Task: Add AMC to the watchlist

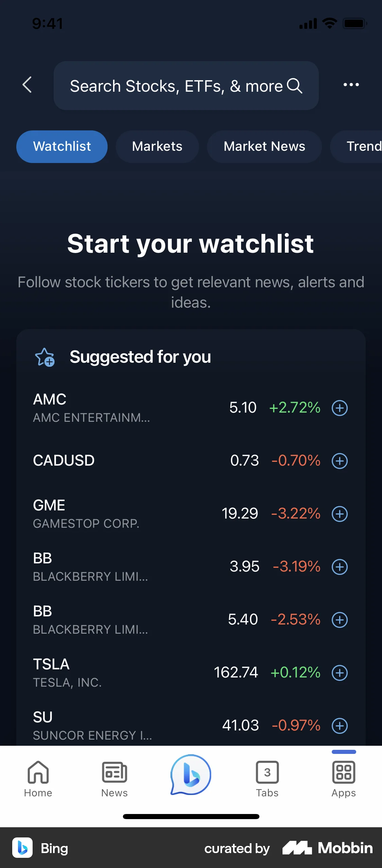Action: pyautogui.click(x=340, y=408)
